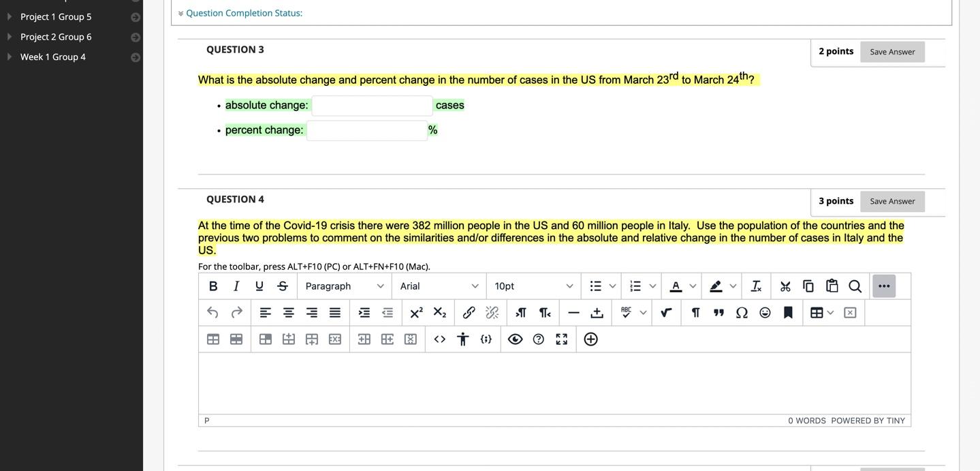Screen dimensions: 980x471
Task: Open the Paragraph block format dropdown
Action: pos(345,286)
